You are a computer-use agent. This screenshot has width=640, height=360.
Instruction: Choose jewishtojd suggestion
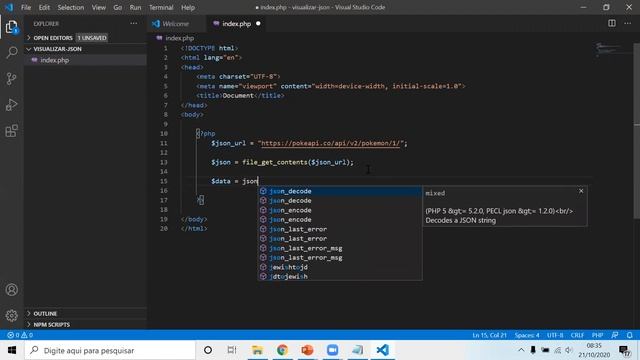[x=340, y=267]
